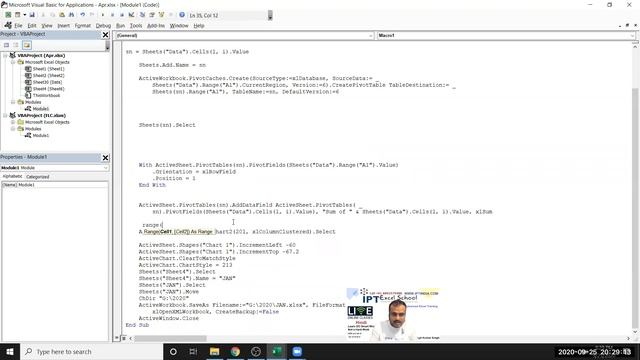The width and height of the screenshot is (640, 360).
Task: Open the Help menu
Action: click(x=199, y=25)
